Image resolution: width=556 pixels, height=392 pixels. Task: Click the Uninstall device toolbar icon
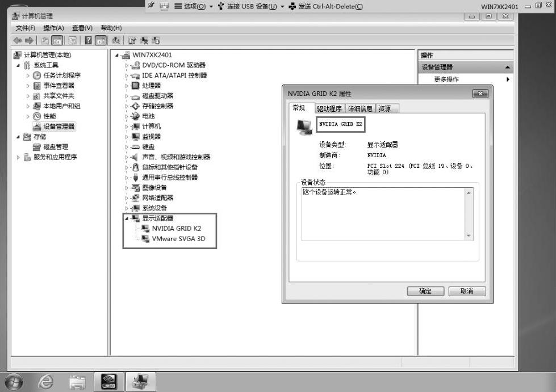[144, 41]
